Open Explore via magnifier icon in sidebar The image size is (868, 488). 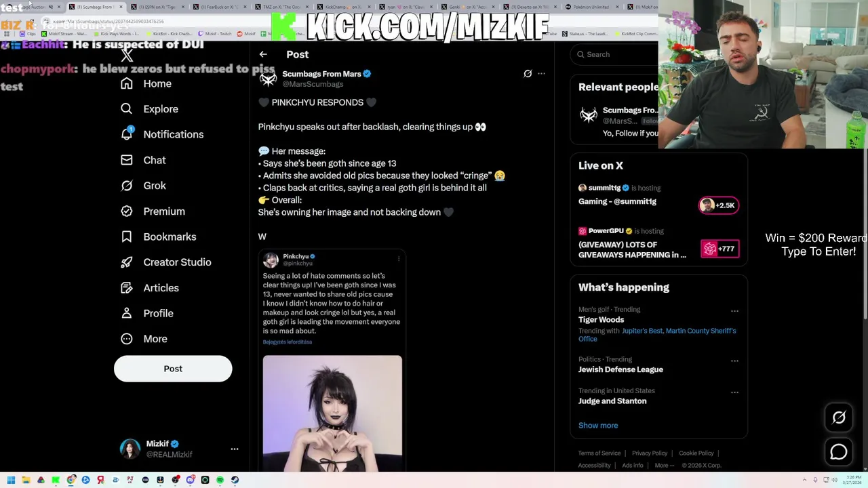[x=127, y=108]
